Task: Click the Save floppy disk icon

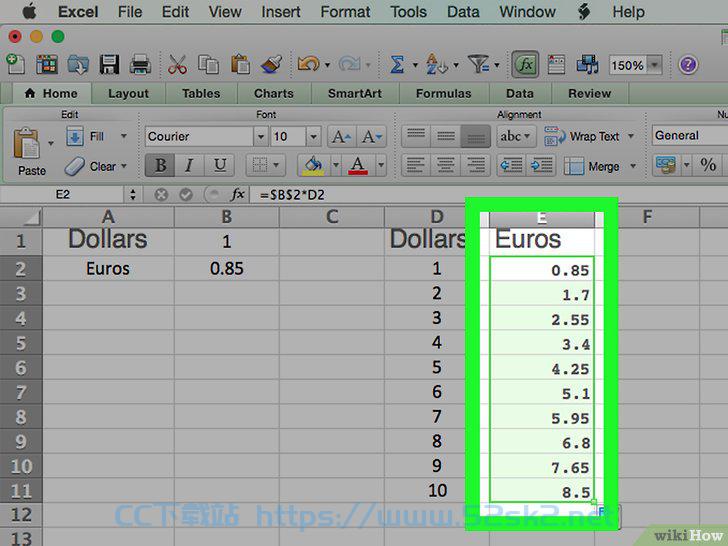Action: [x=110, y=65]
